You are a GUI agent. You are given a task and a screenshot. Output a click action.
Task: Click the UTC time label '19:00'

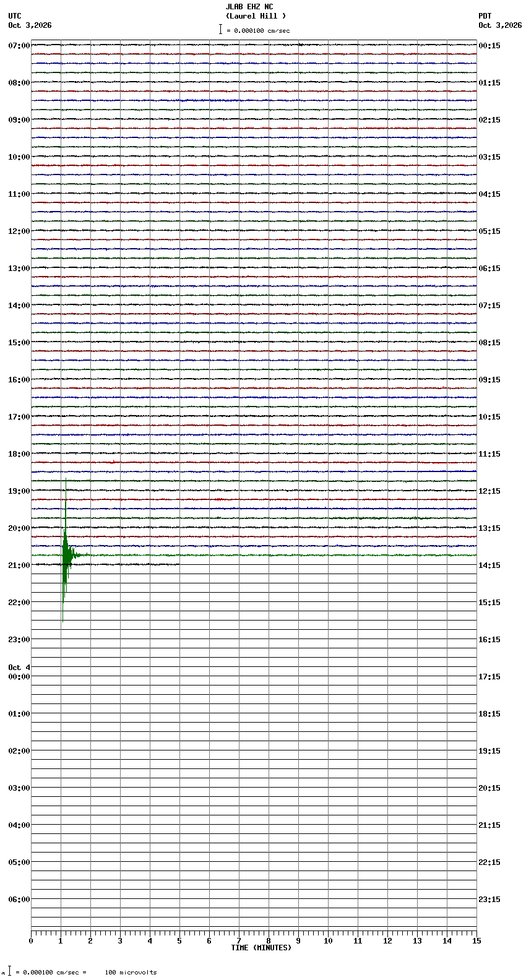click(x=19, y=491)
